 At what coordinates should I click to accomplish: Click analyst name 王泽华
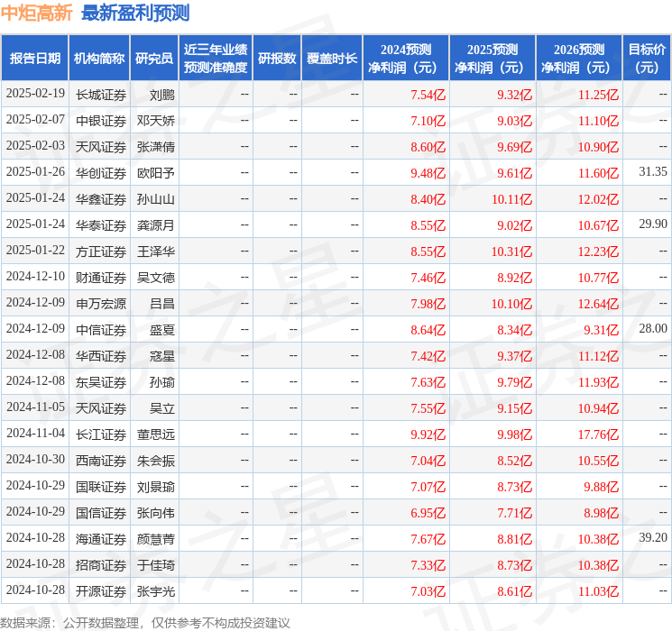coord(156,251)
